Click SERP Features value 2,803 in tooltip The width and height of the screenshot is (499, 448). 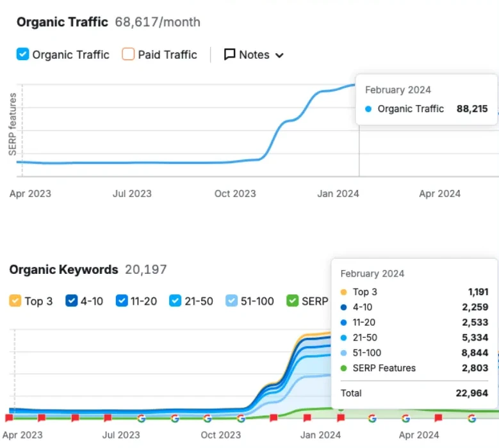475,368
